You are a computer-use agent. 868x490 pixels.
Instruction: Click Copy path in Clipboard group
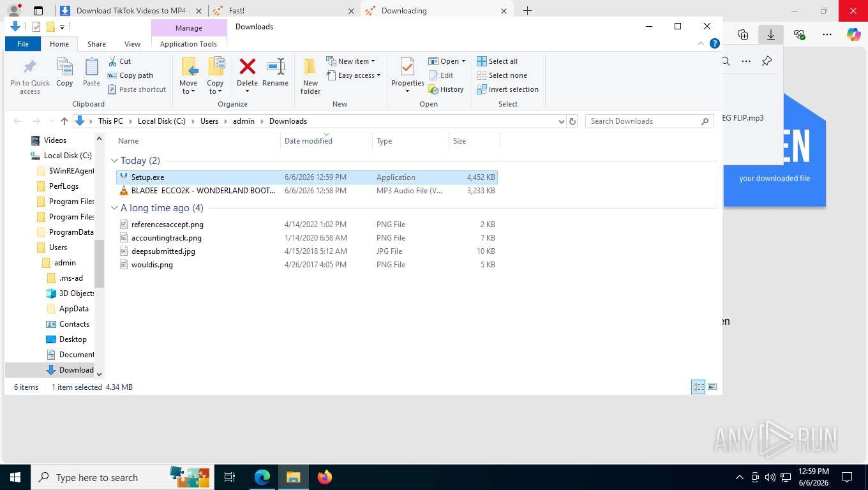coord(130,75)
